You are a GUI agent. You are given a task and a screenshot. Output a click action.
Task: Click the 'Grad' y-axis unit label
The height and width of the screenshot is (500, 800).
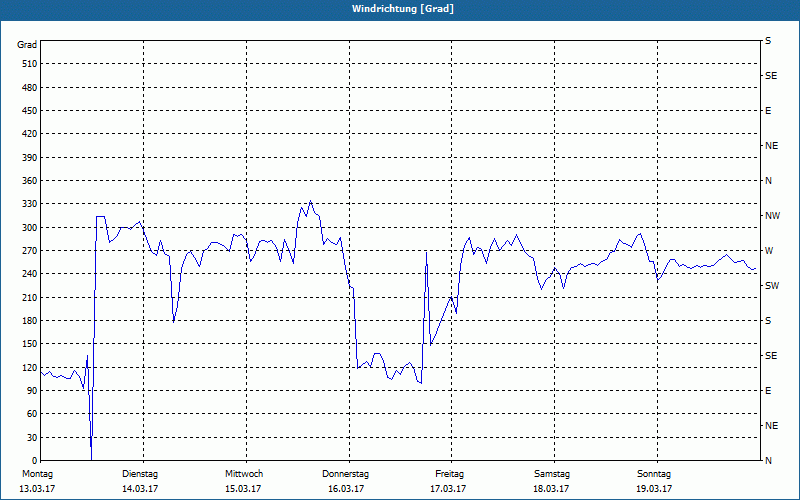point(27,45)
